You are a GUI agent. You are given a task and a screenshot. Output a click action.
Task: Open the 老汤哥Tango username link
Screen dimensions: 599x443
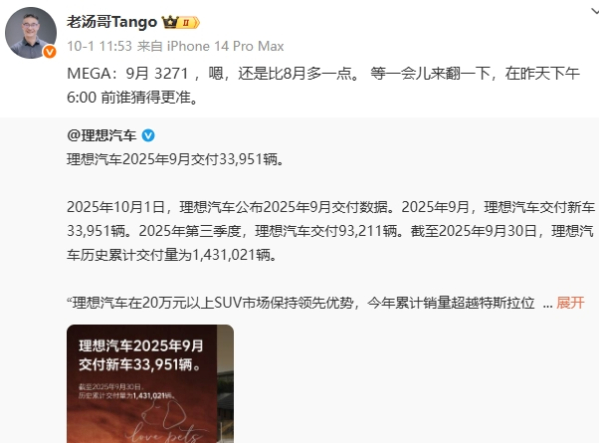[112, 22]
